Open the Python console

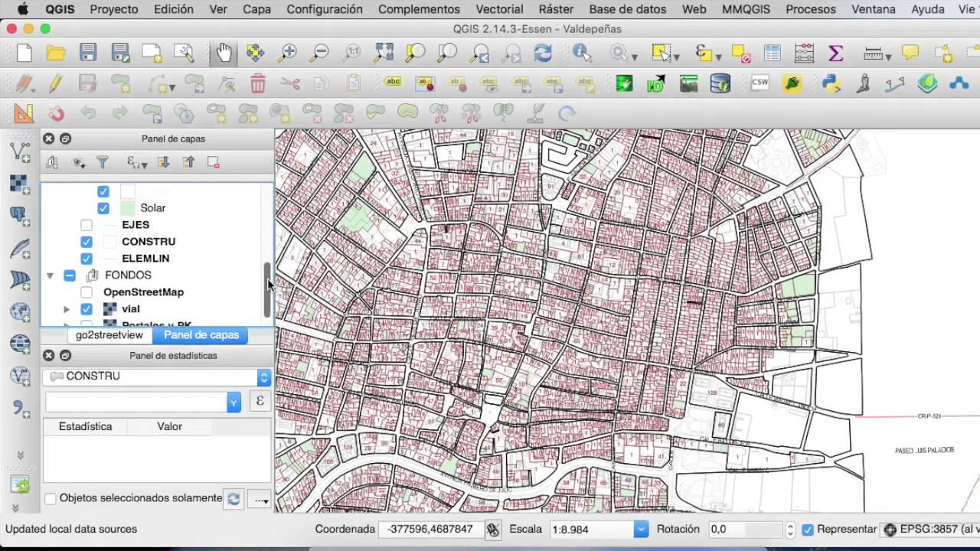click(x=831, y=83)
